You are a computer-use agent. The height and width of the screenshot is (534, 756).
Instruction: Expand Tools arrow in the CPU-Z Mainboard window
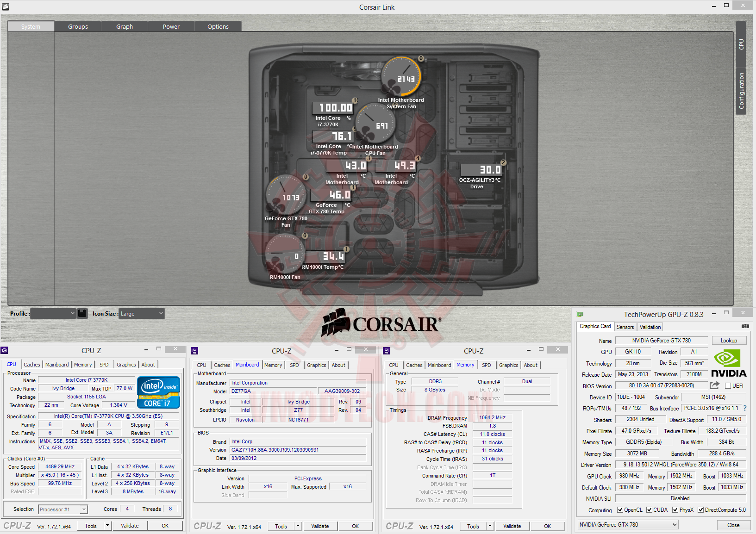(x=298, y=526)
